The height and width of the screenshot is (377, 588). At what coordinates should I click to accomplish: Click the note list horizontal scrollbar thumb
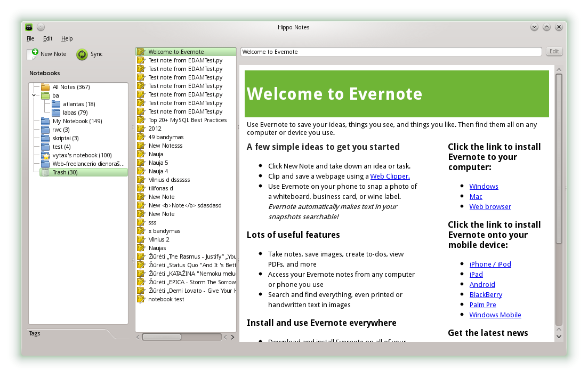click(162, 337)
